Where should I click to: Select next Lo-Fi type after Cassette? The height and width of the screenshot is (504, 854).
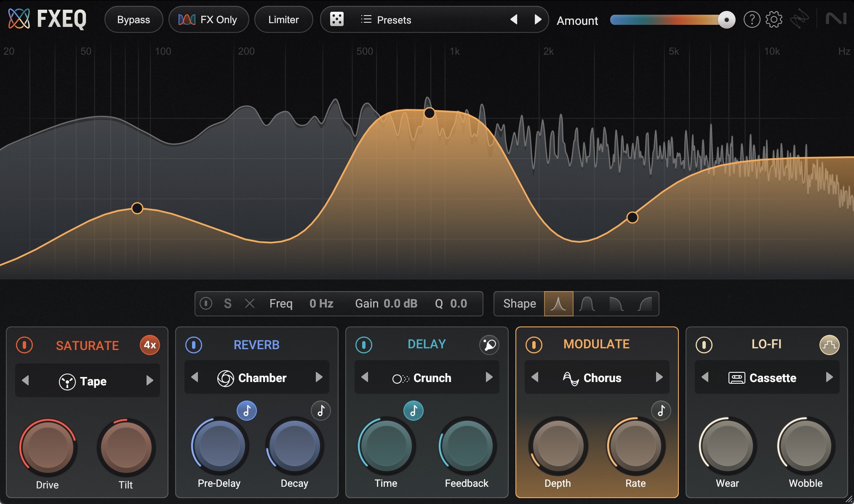tap(829, 377)
